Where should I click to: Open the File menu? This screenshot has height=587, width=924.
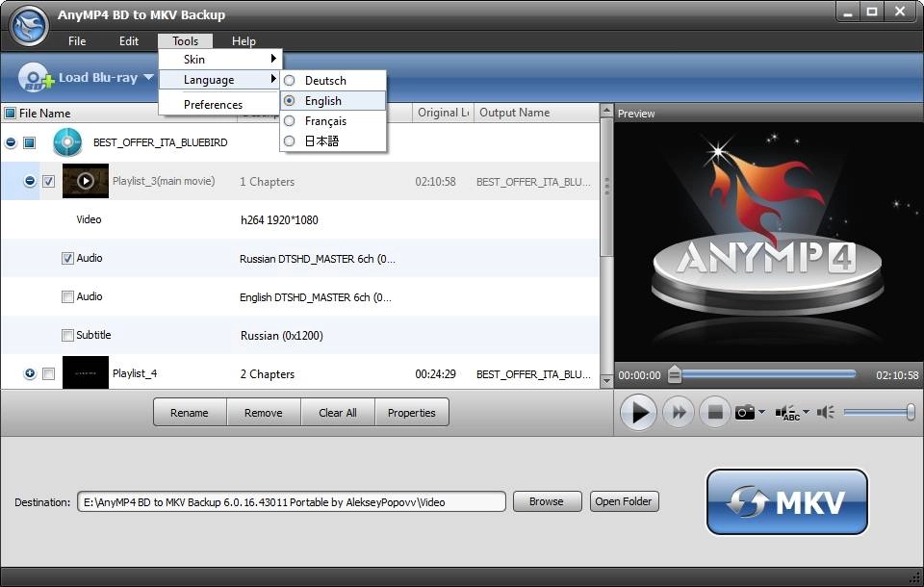tap(77, 40)
